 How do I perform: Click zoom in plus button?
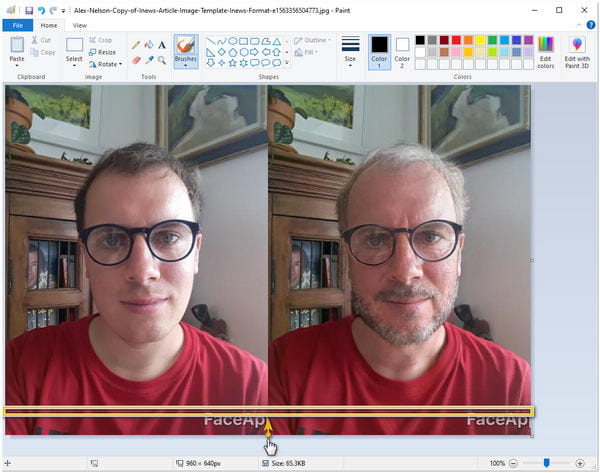tap(580, 463)
